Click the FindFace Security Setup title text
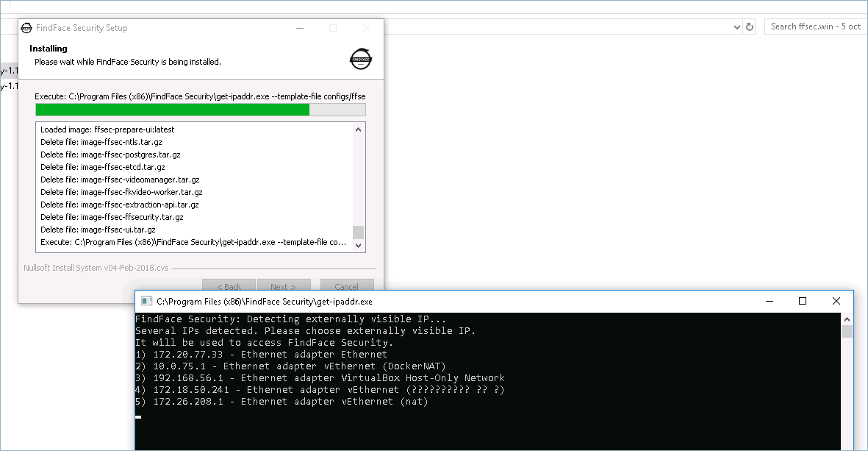The width and height of the screenshot is (868, 451). [82, 28]
